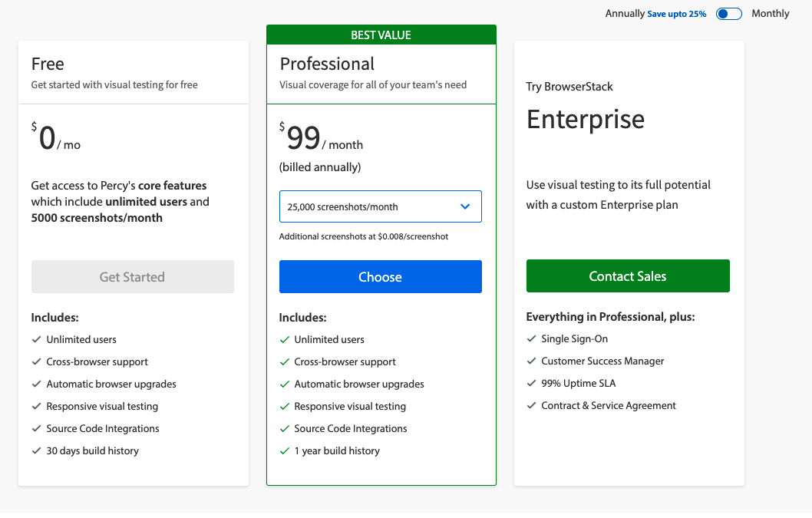The height and width of the screenshot is (518, 812).
Task: Click checkmark next to 99% Uptime SLA
Action: (x=531, y=384)
